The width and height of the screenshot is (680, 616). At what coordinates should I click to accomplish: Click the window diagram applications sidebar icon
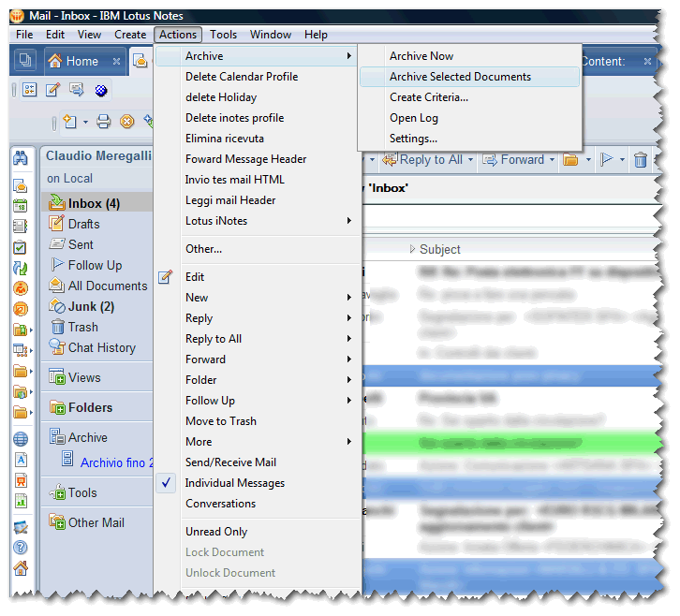(20, 350)
